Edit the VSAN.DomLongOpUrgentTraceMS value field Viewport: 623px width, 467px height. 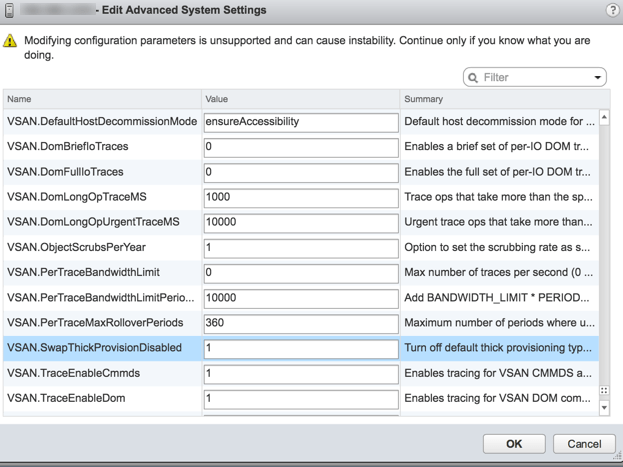point(300,222)
